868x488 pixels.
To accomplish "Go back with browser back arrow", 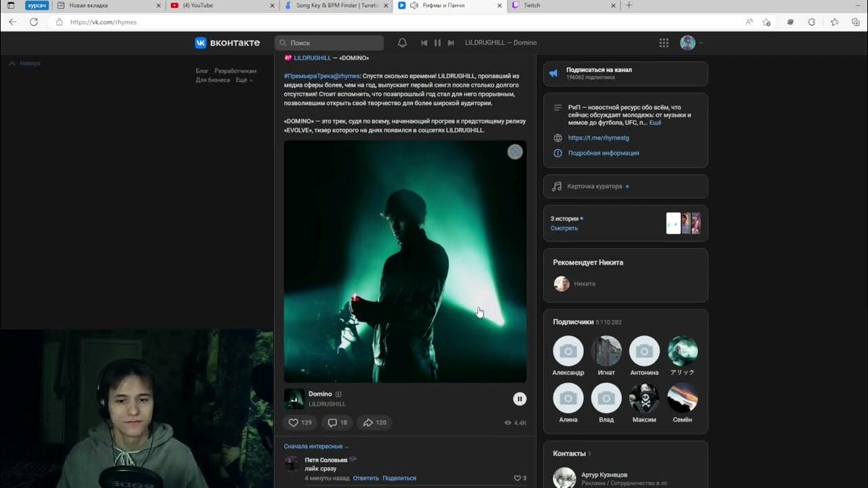I will (12, 22).
